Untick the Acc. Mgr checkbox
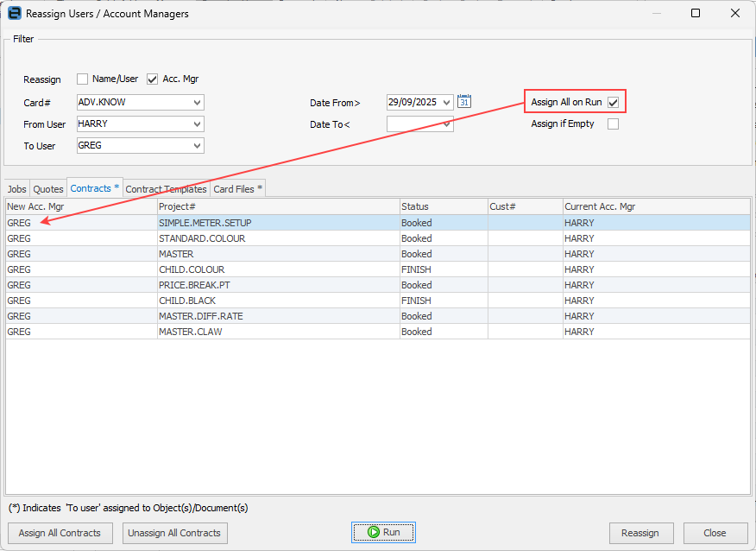756x551 pixels. click(x=153, y=79)
